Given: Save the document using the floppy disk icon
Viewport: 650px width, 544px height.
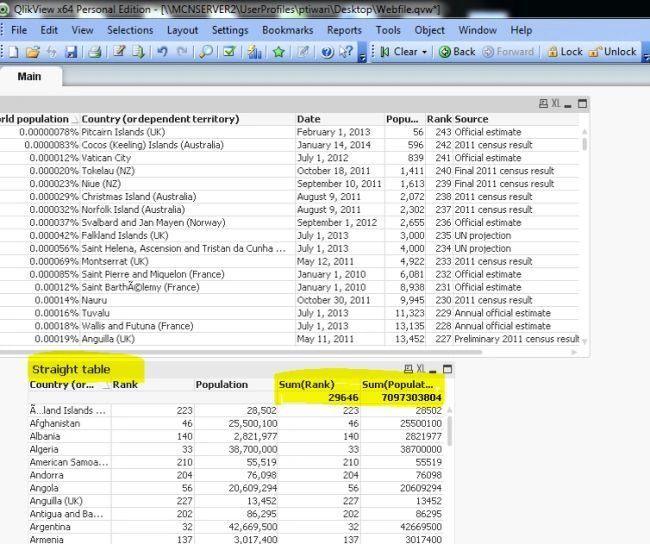Looking at the screenshot, I should [71, 52].
